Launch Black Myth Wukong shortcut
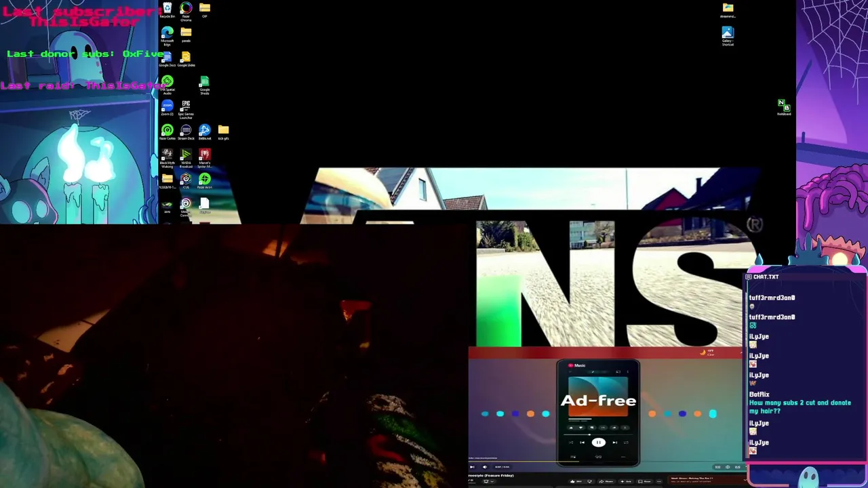This screenshot has height=488, width=868. (167, 158)
